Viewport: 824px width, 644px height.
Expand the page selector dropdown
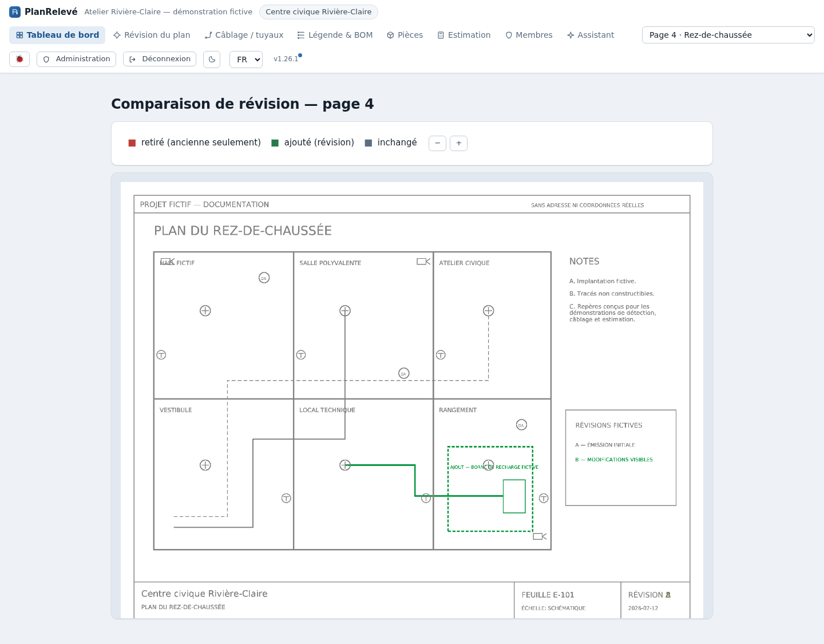[728, 35]
